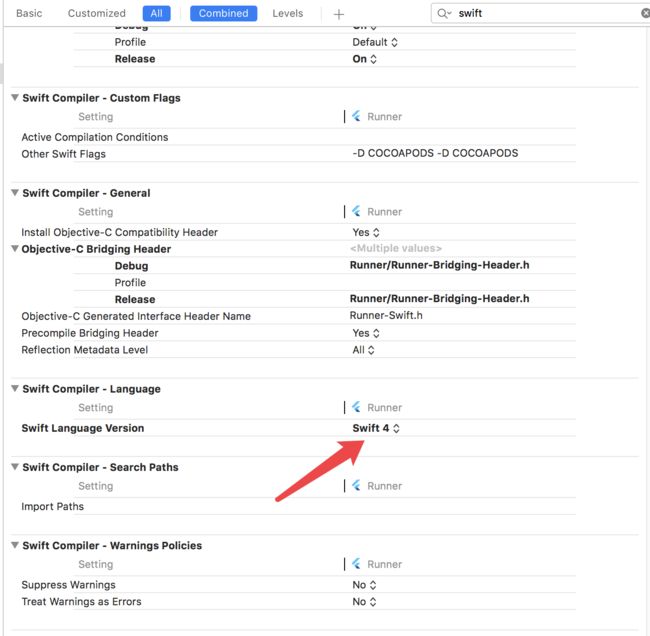Collapse Swift Compiler - Search Paths section
Screen dimensions: 650x636
(x=15, y=466)
